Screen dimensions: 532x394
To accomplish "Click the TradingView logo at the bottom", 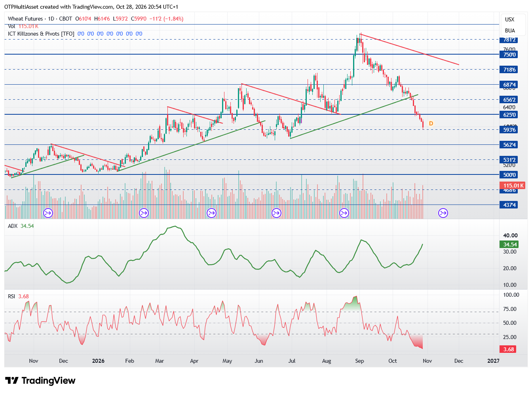I will pos(40,381).
